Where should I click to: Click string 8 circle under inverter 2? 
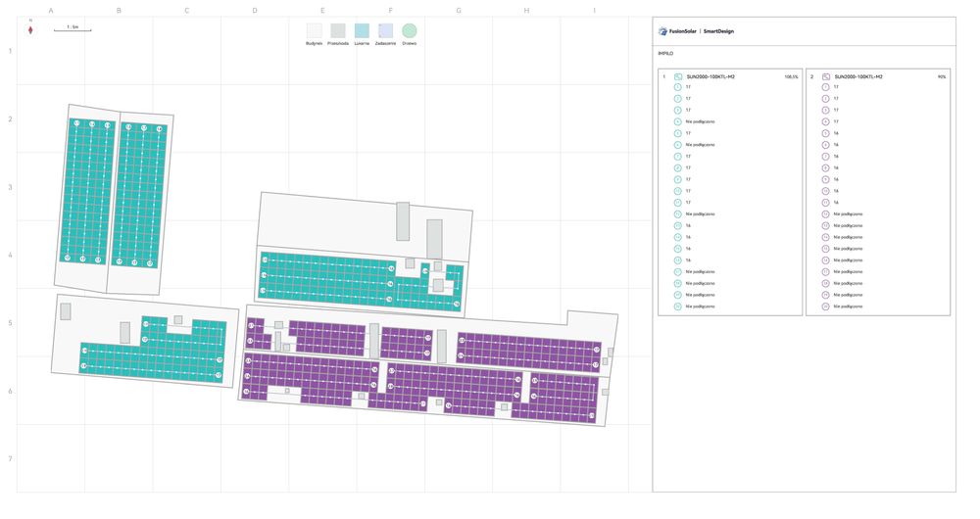825,168
